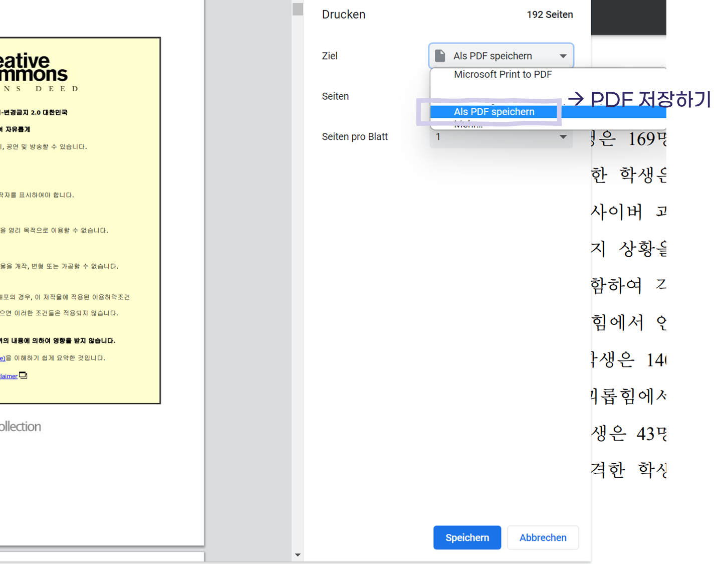The image size is (728, 564).
Task: Click the preview scroll down arrow
Action: pos(298,555)
